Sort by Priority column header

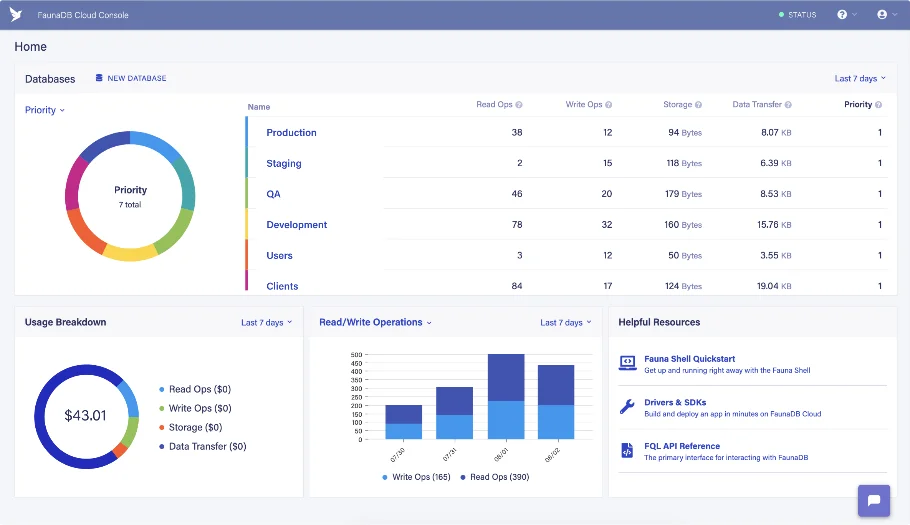[858, 104]
